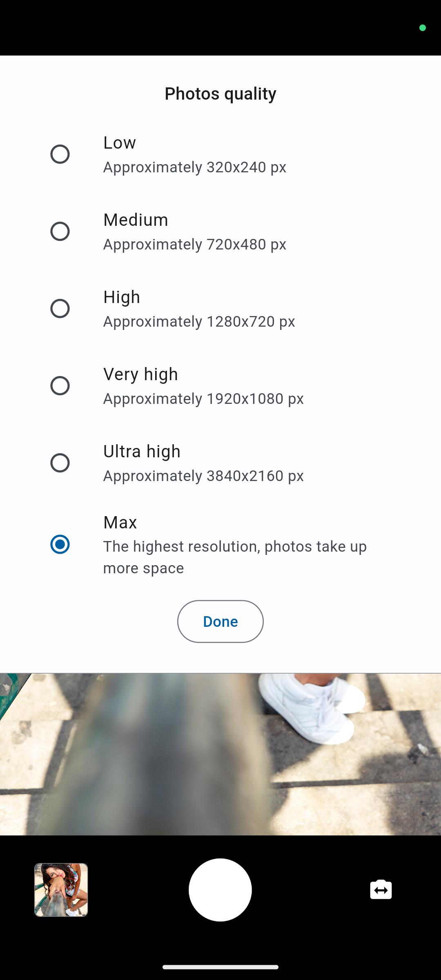Select the Very high label text

[x=140, y=374]
